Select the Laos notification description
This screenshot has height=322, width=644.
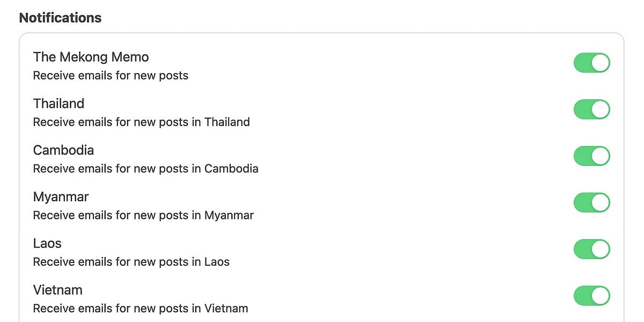tap(131, 262)
